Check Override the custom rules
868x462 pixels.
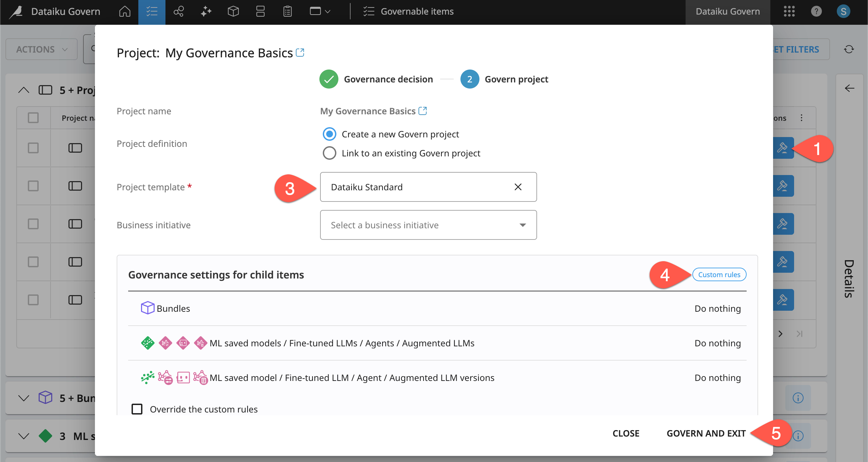tap(137, 409)
